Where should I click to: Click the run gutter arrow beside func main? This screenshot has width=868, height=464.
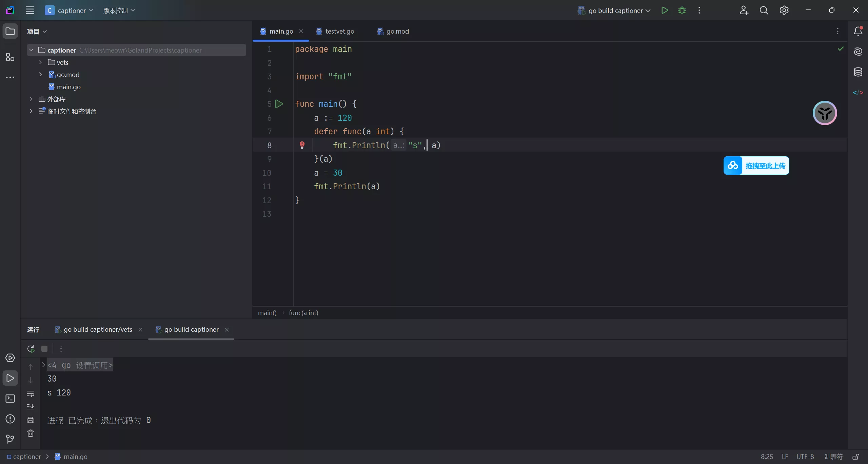tap(279, 104)
